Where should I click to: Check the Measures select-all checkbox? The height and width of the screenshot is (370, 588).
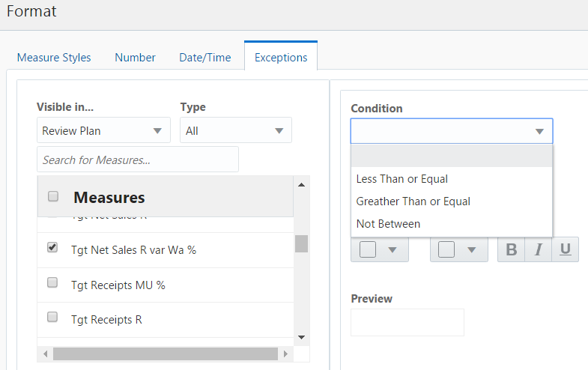click(x=53, y=197)
